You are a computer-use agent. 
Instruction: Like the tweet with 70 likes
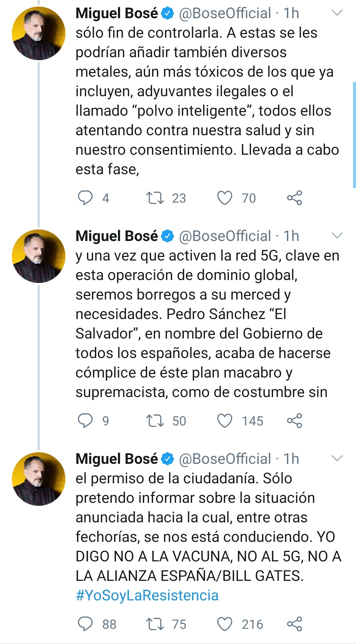pos(225,198)
